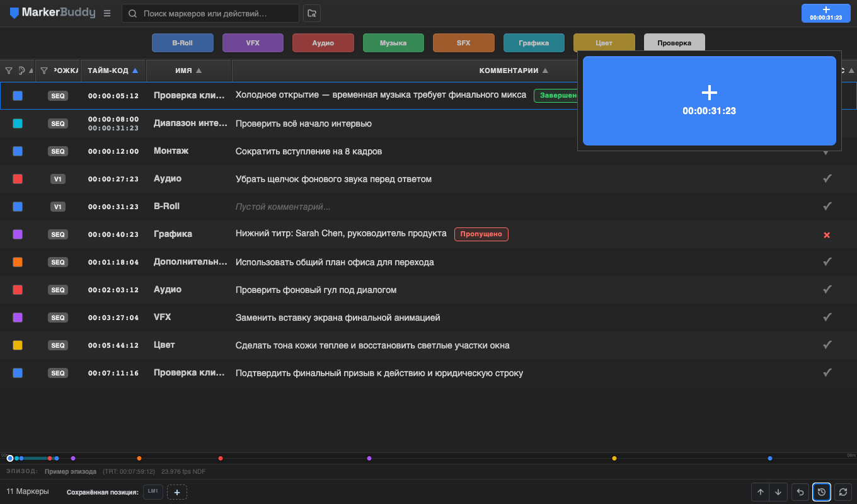The height and width of the screenshot is (504, 857).
Task: Select the B-Roll category button
Action: [x=183, y=43]
